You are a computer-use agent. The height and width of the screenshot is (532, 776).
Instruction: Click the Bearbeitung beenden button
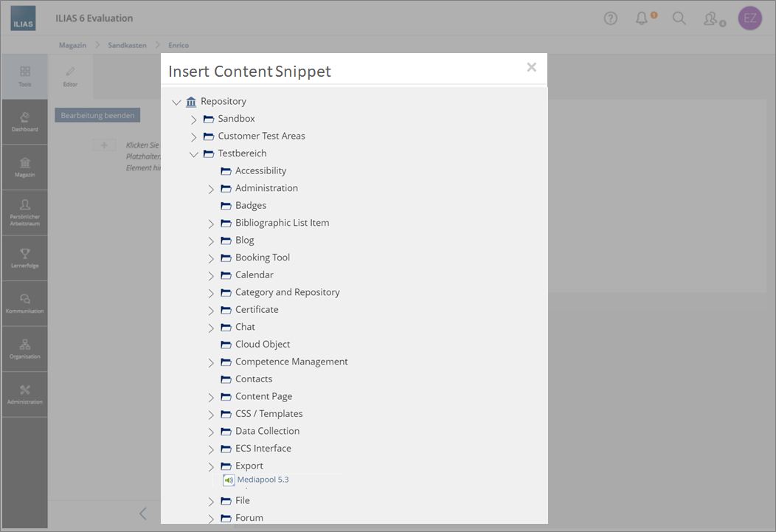97,116
